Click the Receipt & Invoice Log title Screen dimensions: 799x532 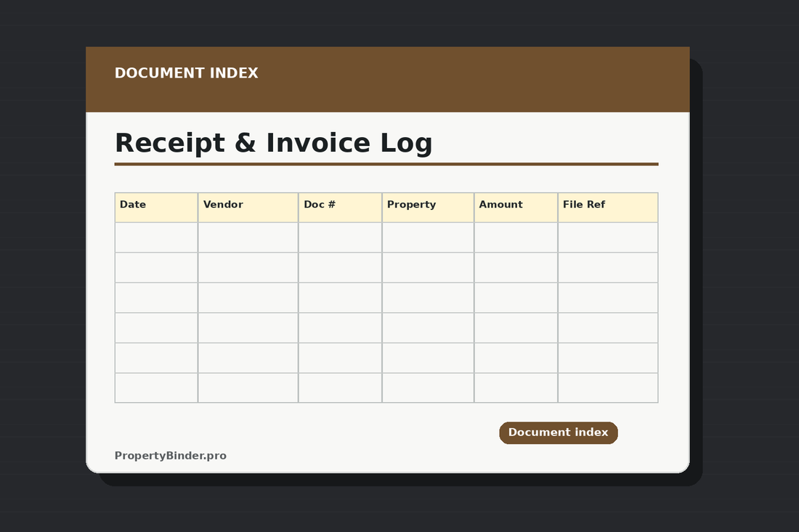[274, 143]
